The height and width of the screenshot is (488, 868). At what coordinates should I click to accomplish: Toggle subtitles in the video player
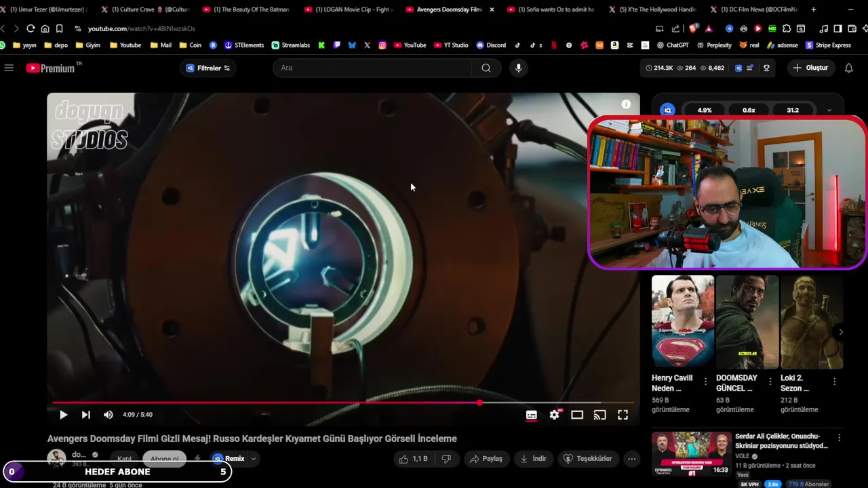click(x=532, y=415)
